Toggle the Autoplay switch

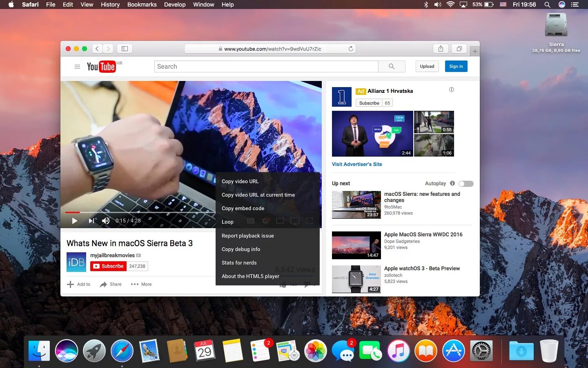coord(466,184)
